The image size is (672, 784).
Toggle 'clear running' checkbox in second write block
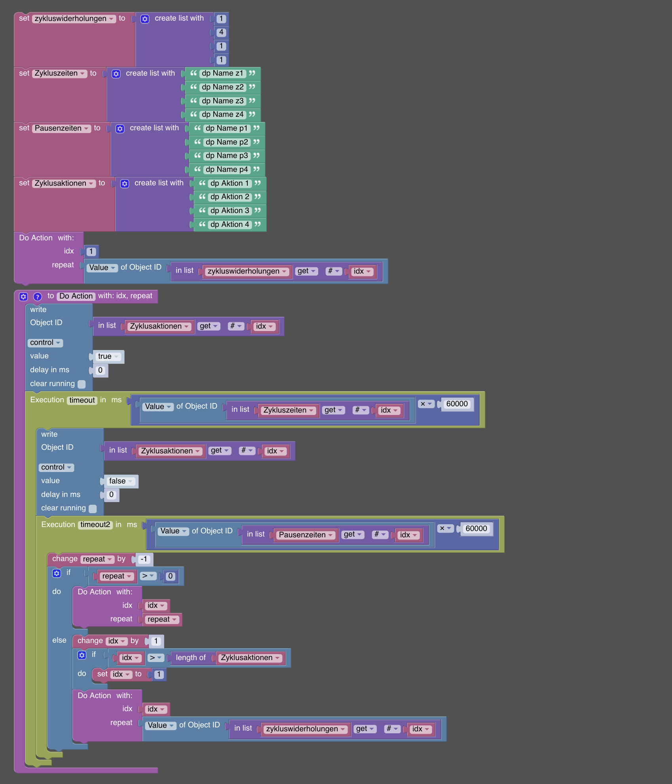(93, 508)
